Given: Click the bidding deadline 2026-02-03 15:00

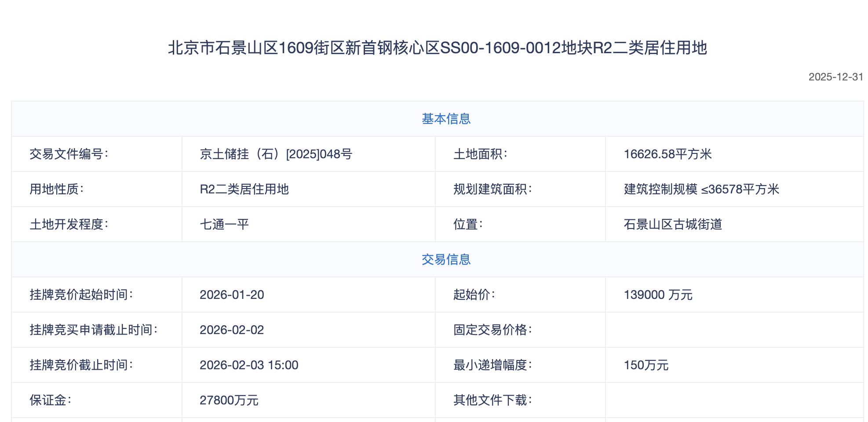Looking at the screenshot, I should coord(249,365).
